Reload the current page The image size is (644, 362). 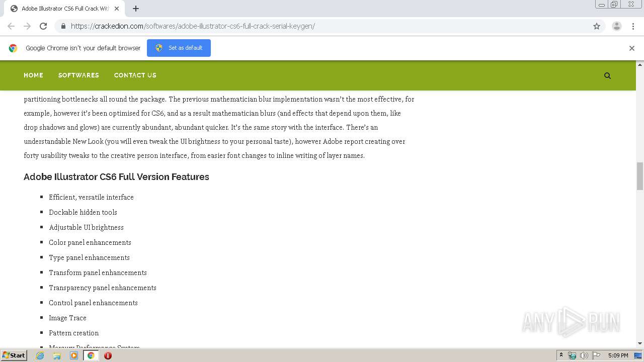pyautogui.click(x=43, y=26)
